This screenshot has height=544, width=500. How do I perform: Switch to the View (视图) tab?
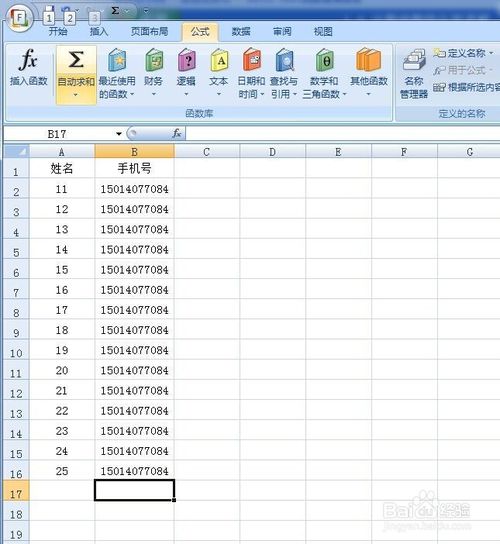coord(323,32)
